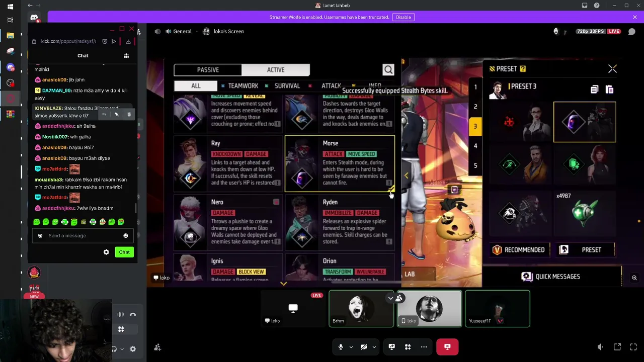This screenshot has height=362, width=644.
Task: Send message with the green Chat button
Action: click(x=124, y=252)
